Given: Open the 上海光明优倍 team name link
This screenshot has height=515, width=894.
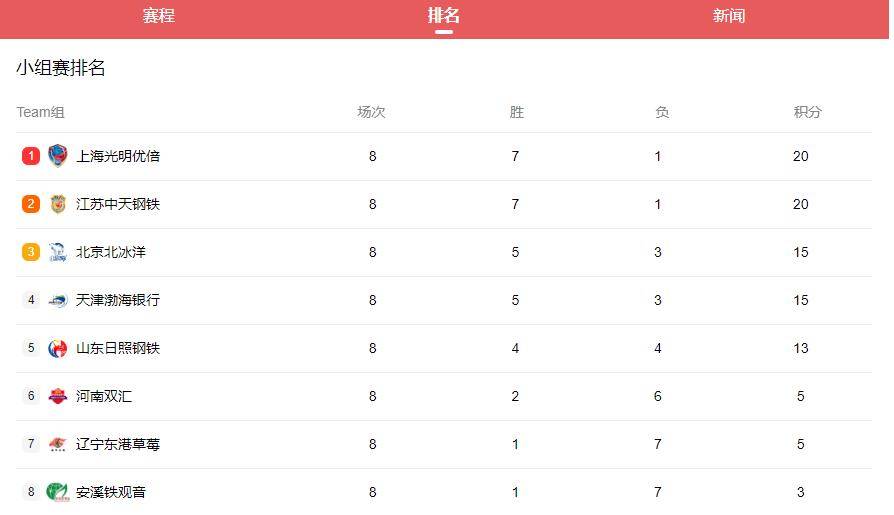Looking at the screenshot, I should [118, 156].
